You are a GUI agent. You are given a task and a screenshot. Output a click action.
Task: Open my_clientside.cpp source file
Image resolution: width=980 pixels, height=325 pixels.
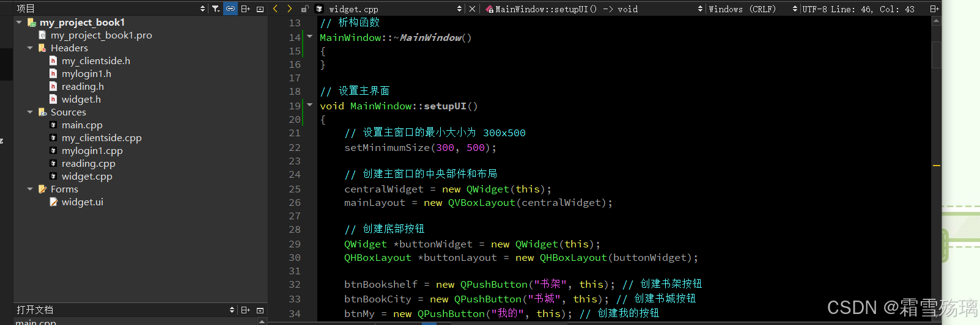pyautogui.click(x=101, y=137)
